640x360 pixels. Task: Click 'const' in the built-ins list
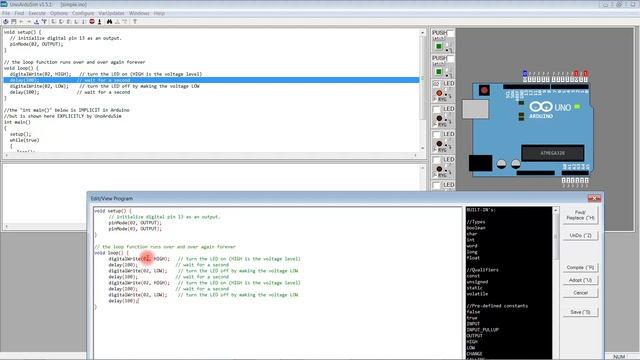click(x=473, y=276)
